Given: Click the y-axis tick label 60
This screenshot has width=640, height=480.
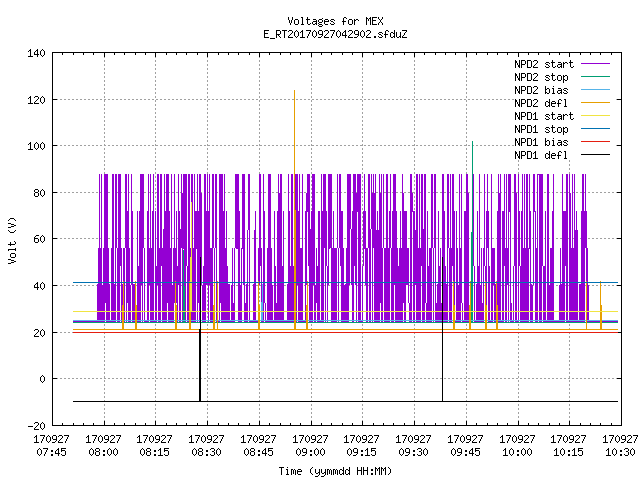Looking at the screenshot, I should (39, 239).
